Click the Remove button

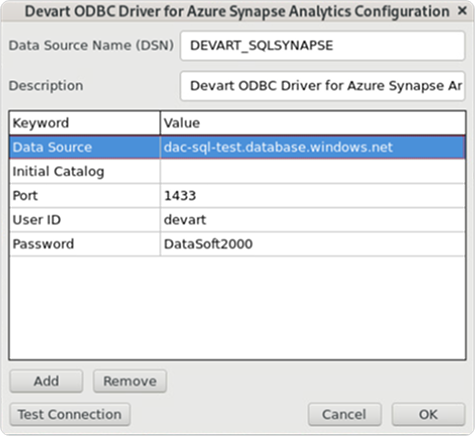coord(130,381)
